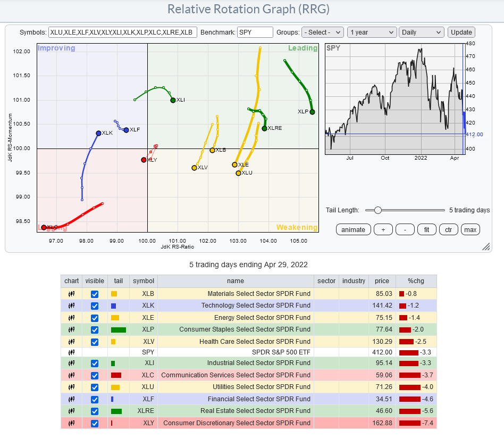The height and width of the screenshot is (438, 504).
Task: Click the Tail Length slider handle
Action: coord(377,210)
